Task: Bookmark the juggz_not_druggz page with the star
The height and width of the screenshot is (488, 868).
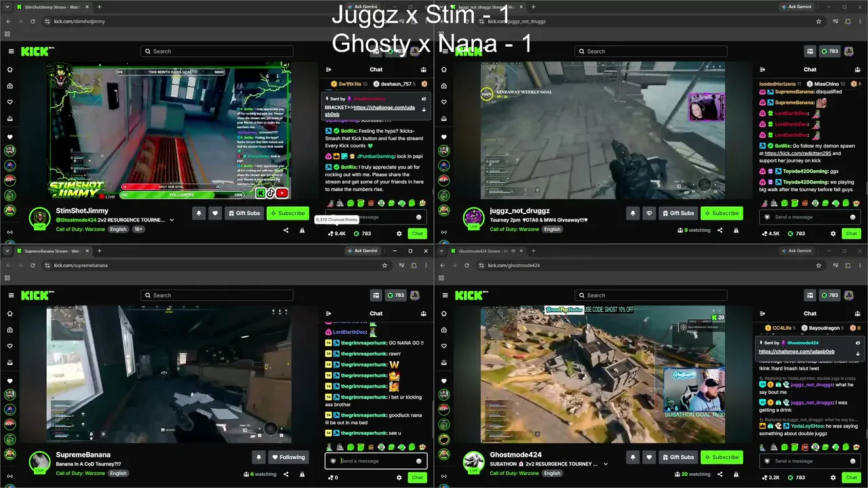Action: coord(818,21)
